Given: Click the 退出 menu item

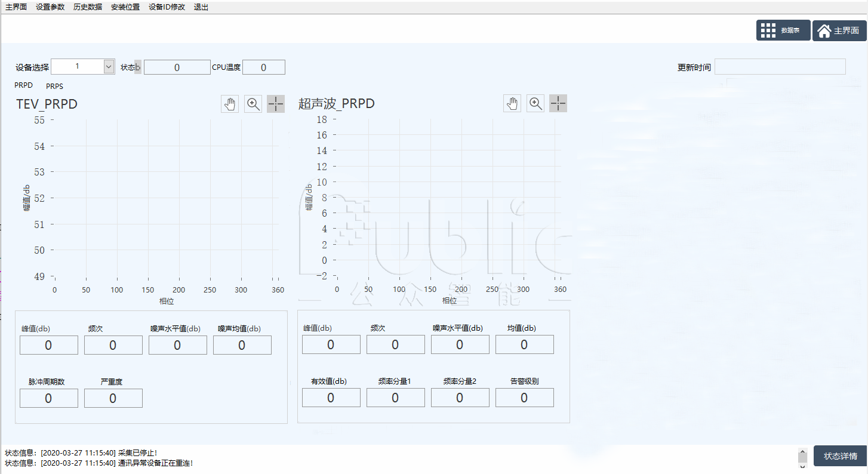Looking at the screenshot, I should [200, 7].
